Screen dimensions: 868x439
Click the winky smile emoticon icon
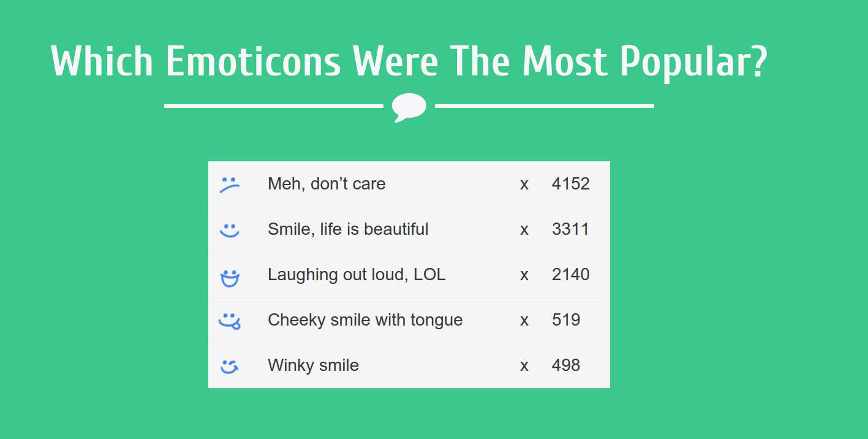pyautogui.click(x=229, y=367)
